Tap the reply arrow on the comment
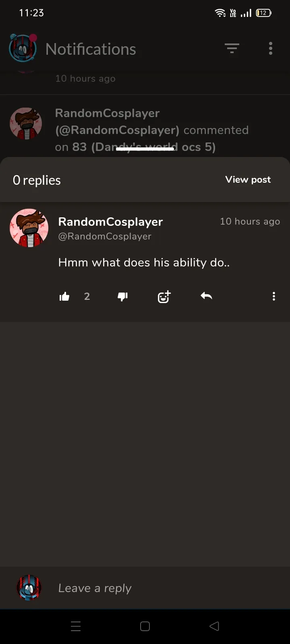 [206, 296]
